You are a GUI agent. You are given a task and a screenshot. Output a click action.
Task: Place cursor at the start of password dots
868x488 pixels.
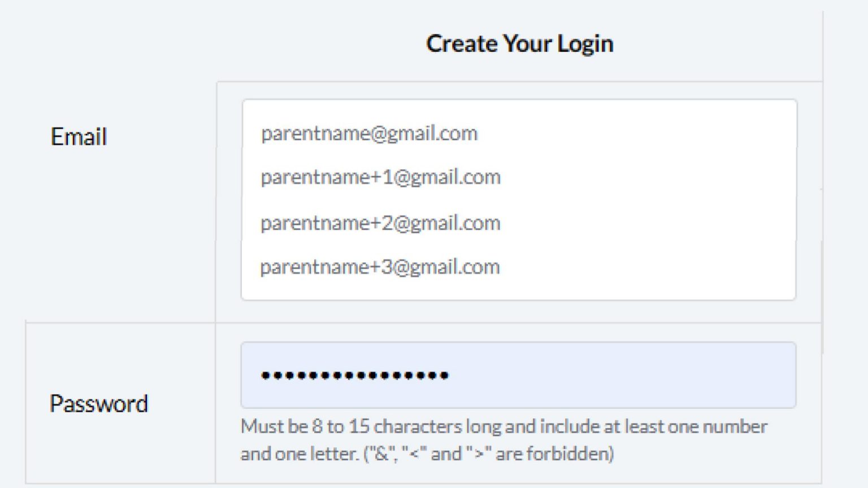point(261,375)
